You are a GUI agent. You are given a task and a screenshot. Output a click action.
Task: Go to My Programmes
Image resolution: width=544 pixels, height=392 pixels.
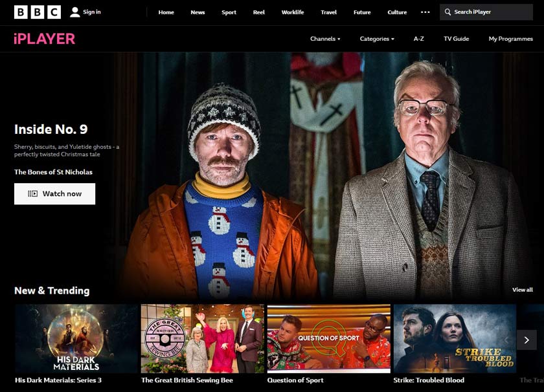click(x=510, y=39)
